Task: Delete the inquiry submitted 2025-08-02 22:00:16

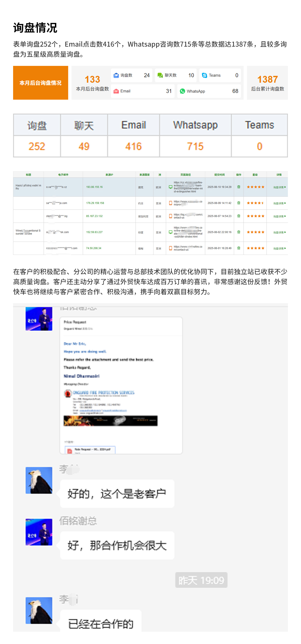Action: point(239,232)
